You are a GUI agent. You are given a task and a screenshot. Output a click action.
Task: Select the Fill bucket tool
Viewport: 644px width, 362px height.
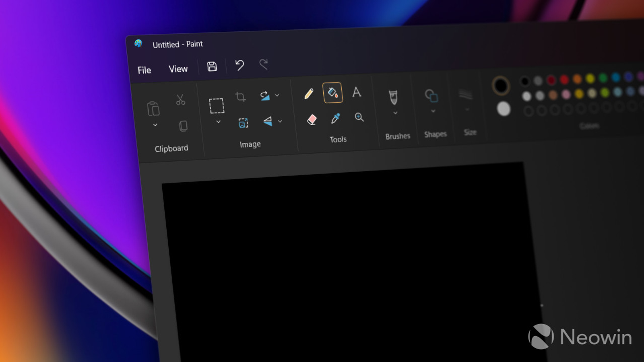coord(332,93)
